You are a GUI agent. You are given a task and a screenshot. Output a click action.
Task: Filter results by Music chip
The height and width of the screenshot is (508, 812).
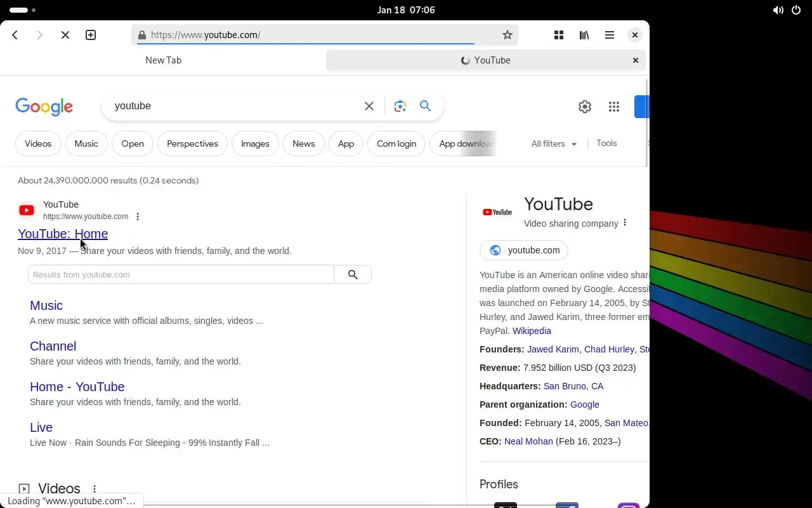(x=86, y=144)
